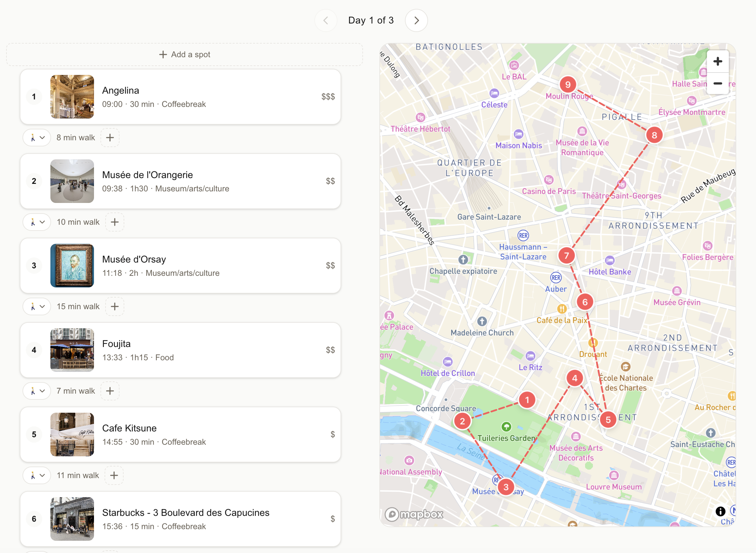Click map marker 1 for Angelina

point(527,400)
